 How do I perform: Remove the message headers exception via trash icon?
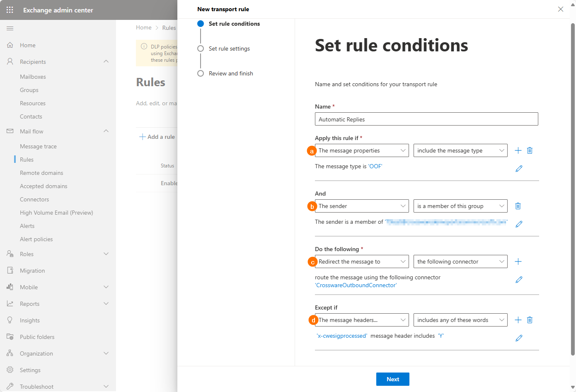(x=530, y=320)
